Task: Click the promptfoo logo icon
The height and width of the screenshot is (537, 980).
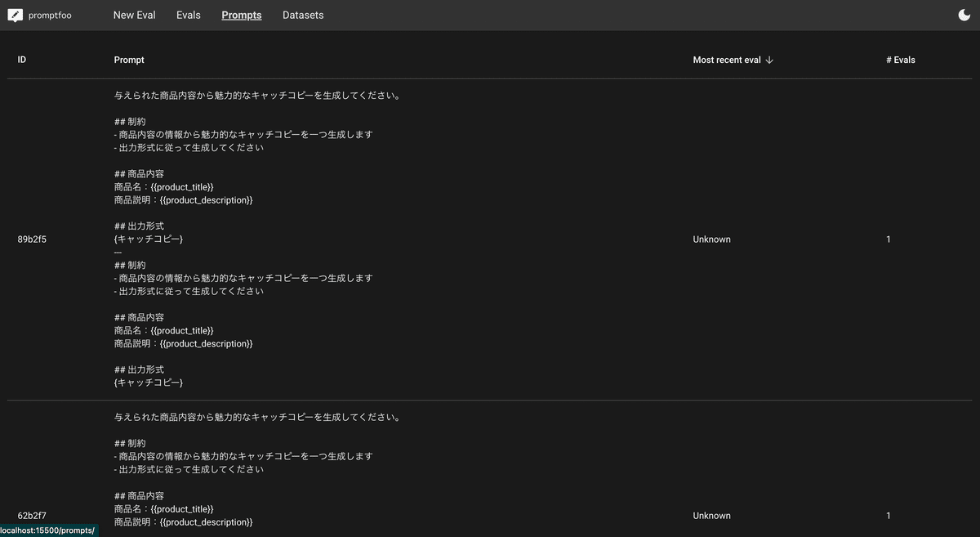Action: point(14,14)
